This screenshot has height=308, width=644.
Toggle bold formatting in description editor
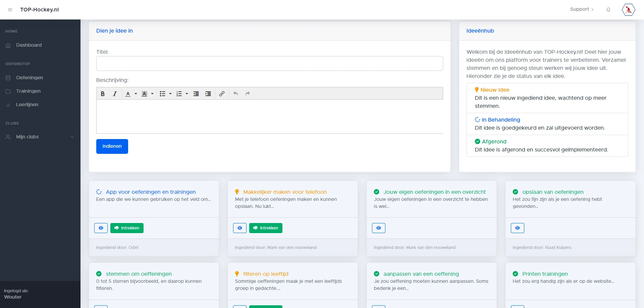(x=103, y=94)
